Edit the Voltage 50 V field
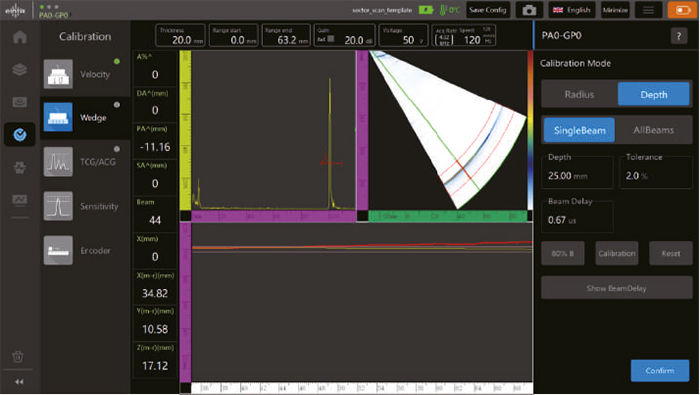700x395 pixels. point(403,35)
